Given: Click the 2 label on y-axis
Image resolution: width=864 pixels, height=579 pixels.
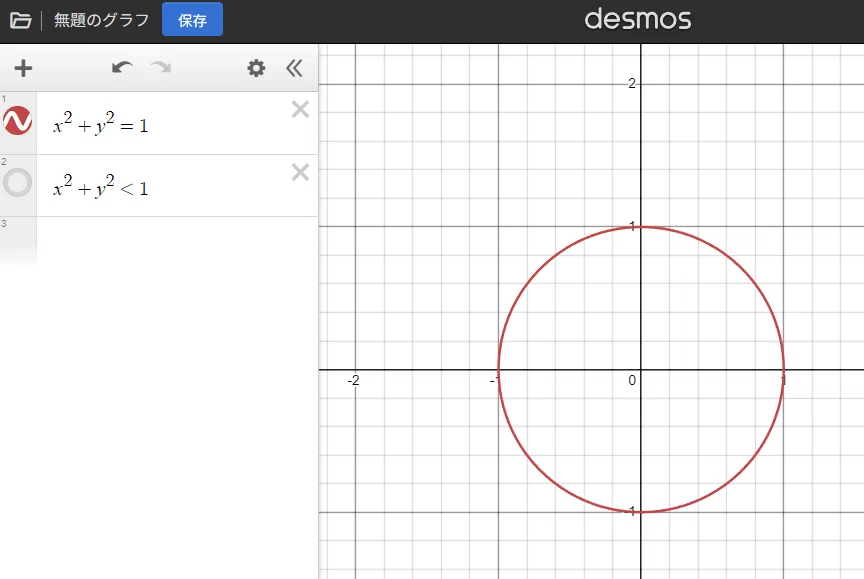Looking at the screenshot, I should (x=632, y=83).
